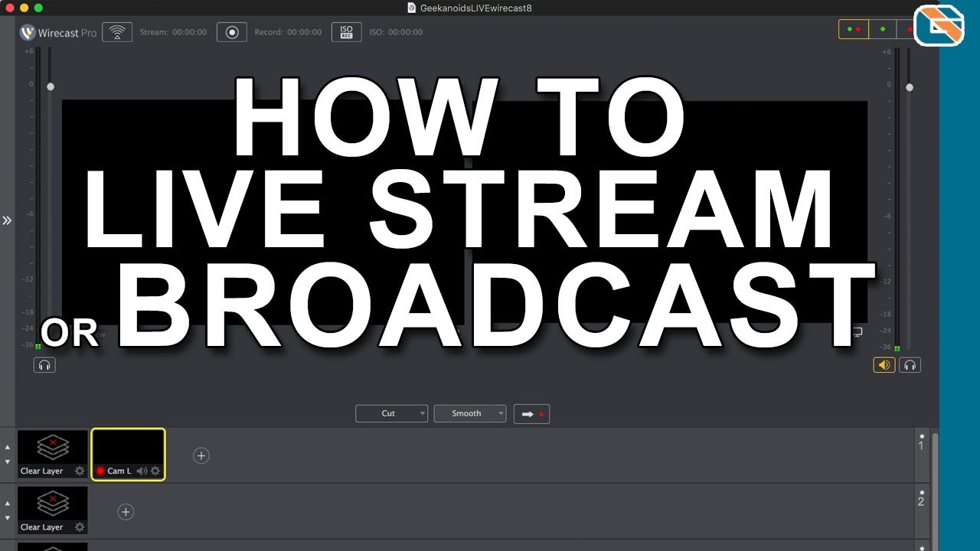Viewport: 980px width, 551px height.
Task: Open the Smooth transition dropdown
Action: click(470, 413)
